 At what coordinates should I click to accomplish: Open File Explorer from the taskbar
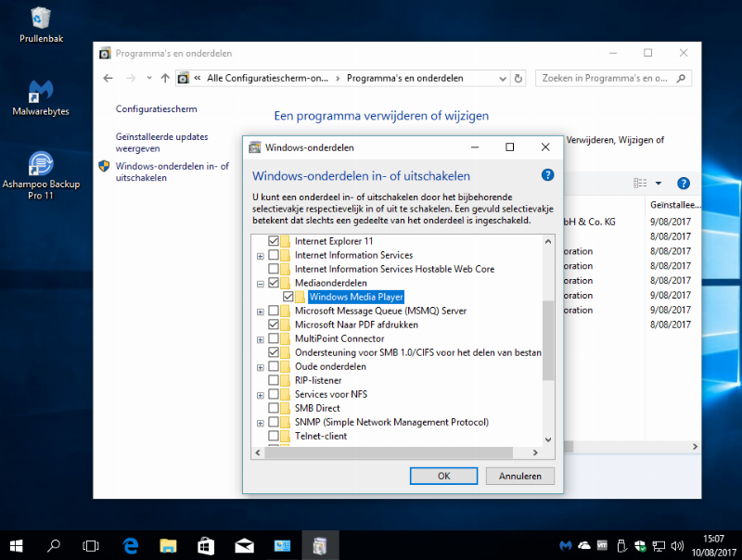tap(168, 545)
